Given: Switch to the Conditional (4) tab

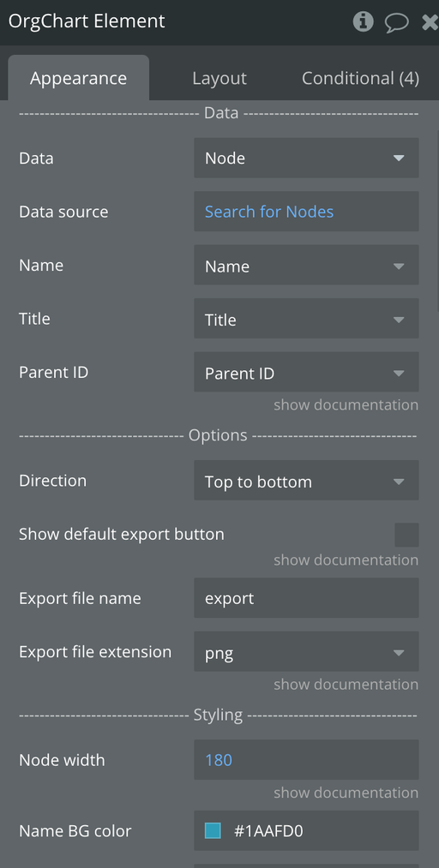Looking at the screenshot, I should (x=360, y=78).
